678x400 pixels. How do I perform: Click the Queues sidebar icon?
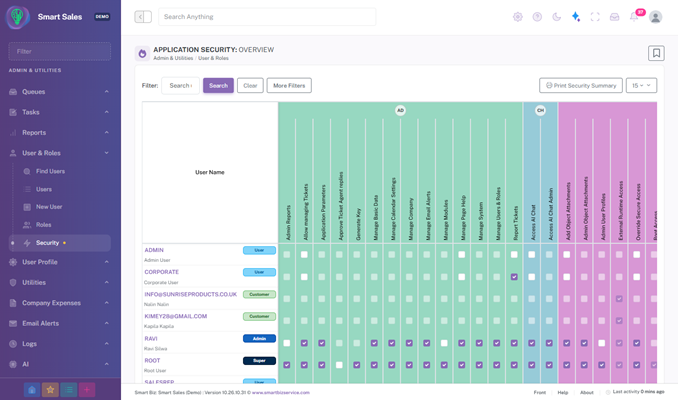(x=13, y=92)
